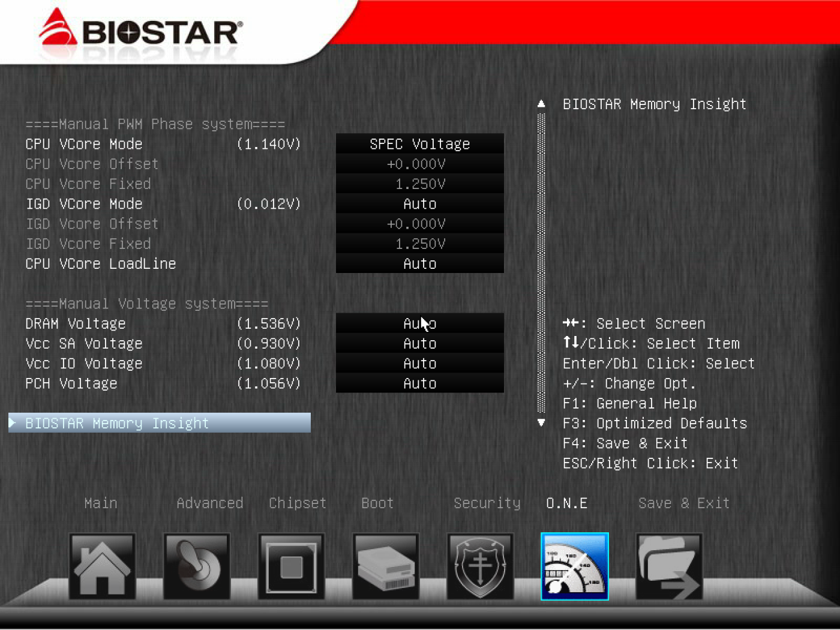Open DRAM Voltage Auto option

click(x=420, y=323)
